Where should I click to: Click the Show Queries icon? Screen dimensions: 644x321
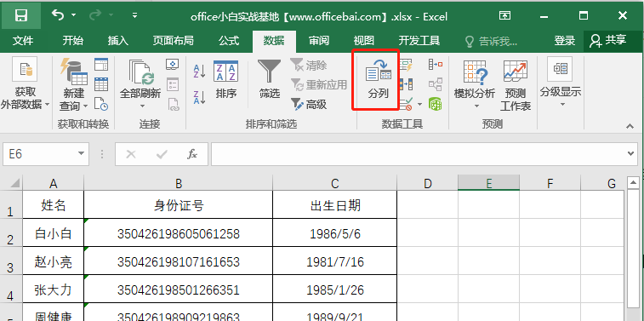(x=101, y=65)
